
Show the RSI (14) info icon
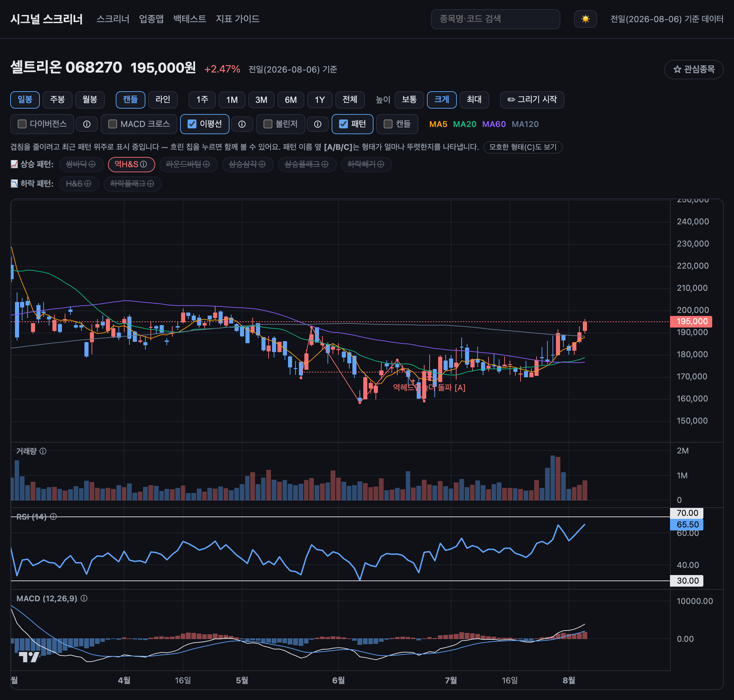pos(53,516)
